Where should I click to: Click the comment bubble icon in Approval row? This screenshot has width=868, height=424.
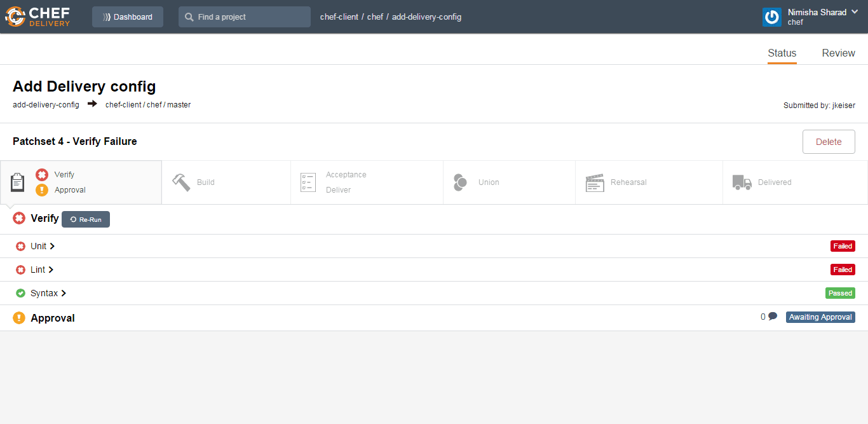pyautogui.click(x=773, y=317)
